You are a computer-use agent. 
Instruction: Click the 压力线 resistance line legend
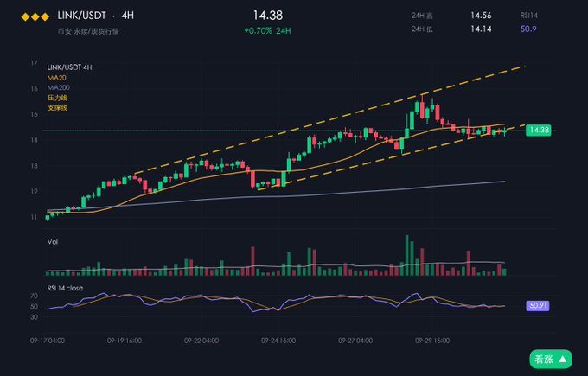tap(57, 98)
